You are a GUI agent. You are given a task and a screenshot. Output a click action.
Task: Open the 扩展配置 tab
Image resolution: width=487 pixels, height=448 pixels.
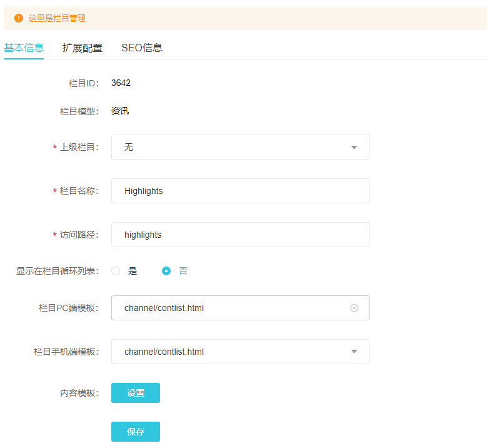(83, 48)
